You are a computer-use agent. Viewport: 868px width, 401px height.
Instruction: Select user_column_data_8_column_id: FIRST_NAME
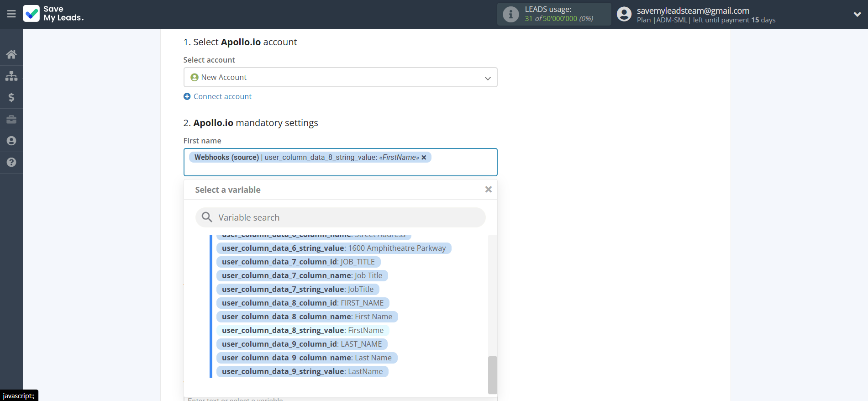click(303, 303)
